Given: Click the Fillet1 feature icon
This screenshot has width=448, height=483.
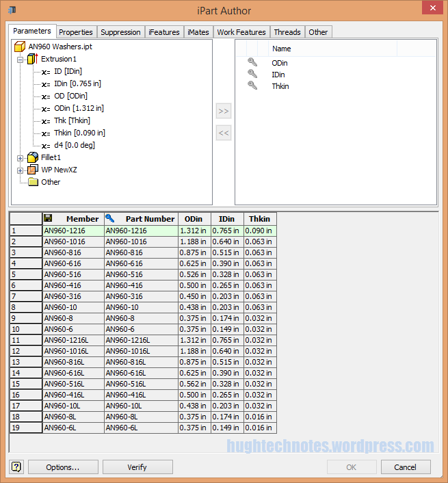Looking at the screenshot, I should (x=32, y=157).
